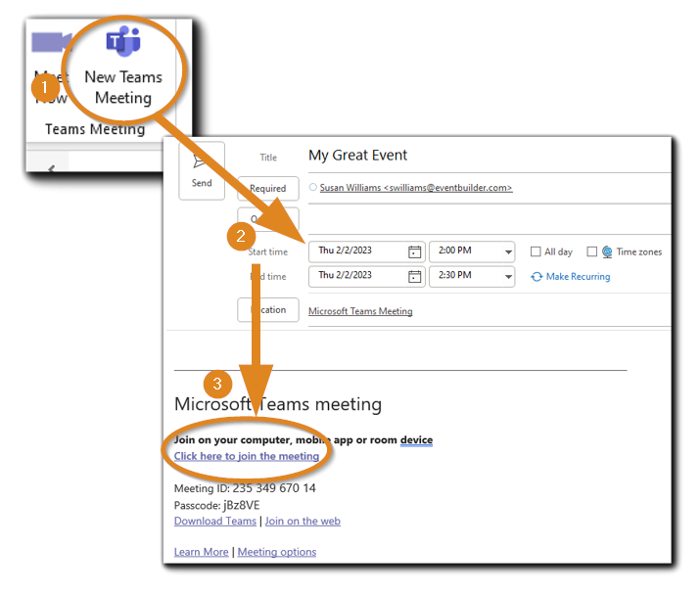Click the Meet Now camera icon
Screen dimensions: 700x593
click(49, 42)
